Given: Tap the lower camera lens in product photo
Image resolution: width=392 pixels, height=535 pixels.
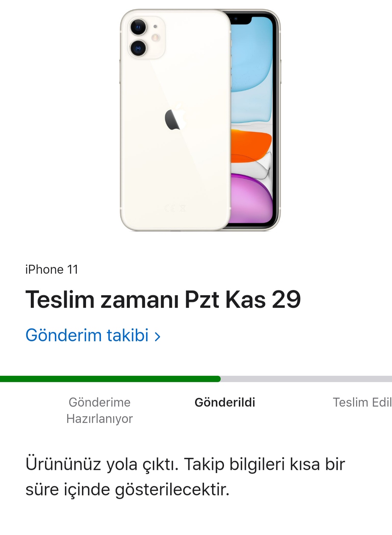Looking at the screenshot, I should [138, 48].
